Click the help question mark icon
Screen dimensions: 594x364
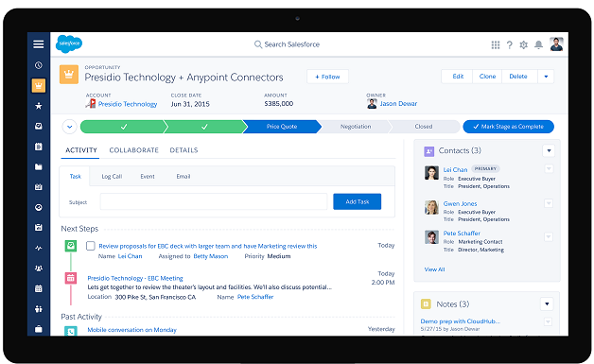pos(510,45)
